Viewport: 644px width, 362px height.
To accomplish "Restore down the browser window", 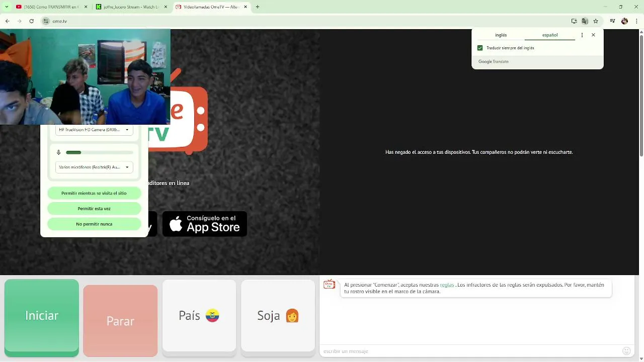I will click(x=620, y=7).
